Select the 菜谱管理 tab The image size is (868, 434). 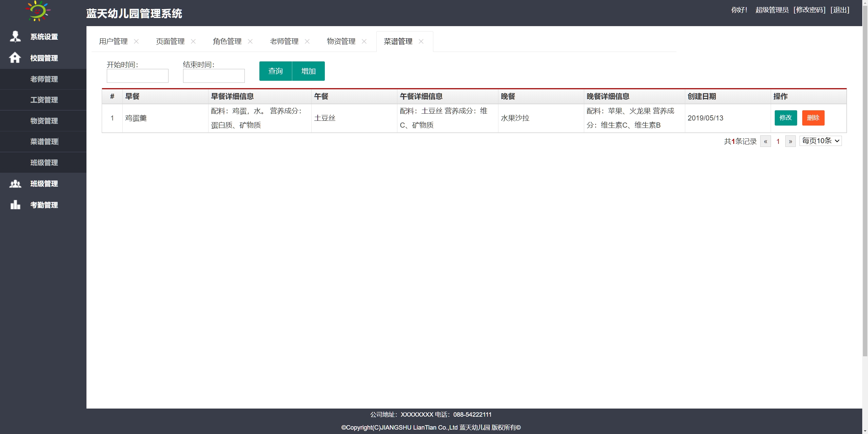(x=398, y=41)
